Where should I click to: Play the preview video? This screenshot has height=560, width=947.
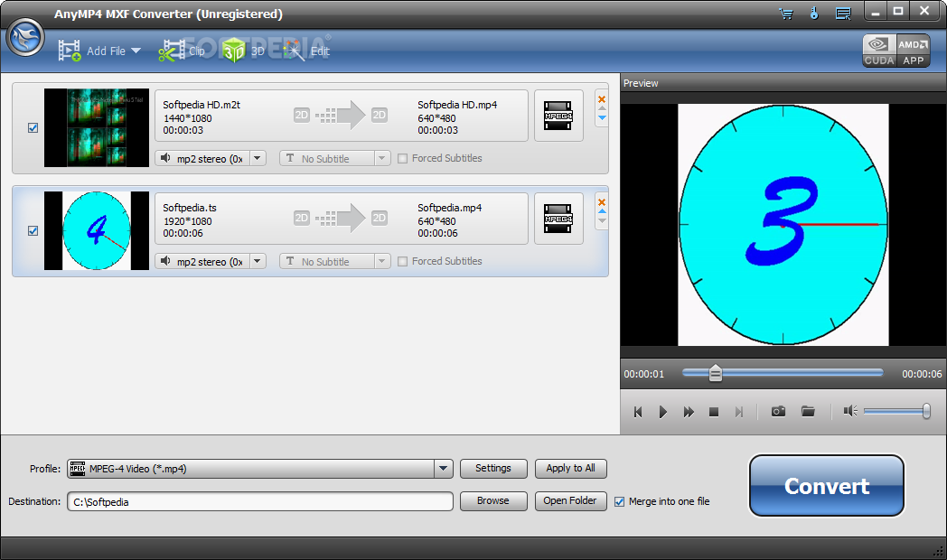point(663,412)
